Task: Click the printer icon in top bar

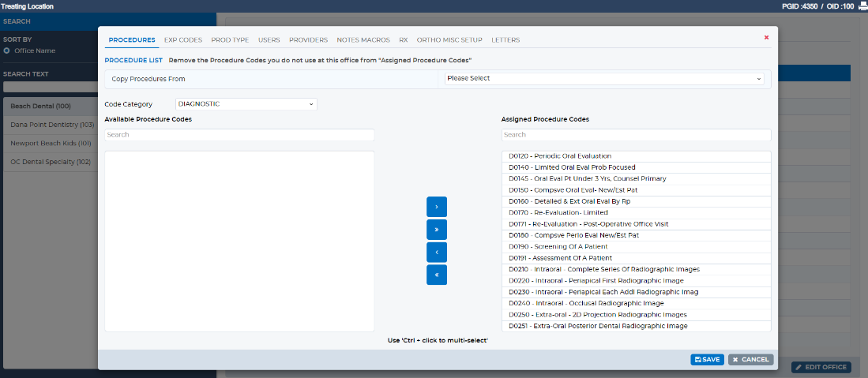Action: (862, 6)
